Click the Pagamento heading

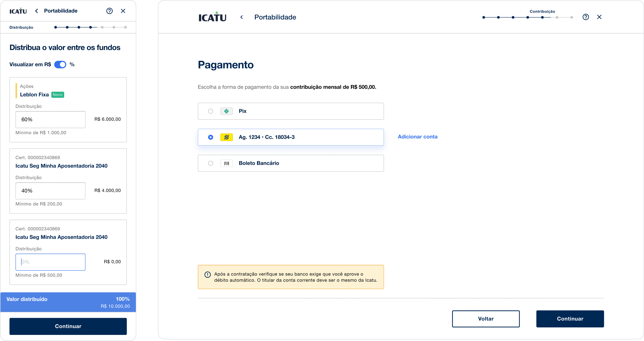226,65
